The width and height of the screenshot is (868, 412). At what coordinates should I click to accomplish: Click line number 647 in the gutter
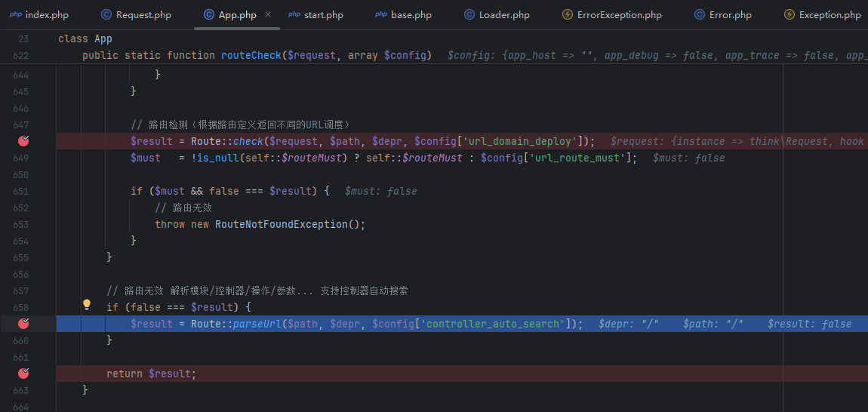[x=20, y=125]
